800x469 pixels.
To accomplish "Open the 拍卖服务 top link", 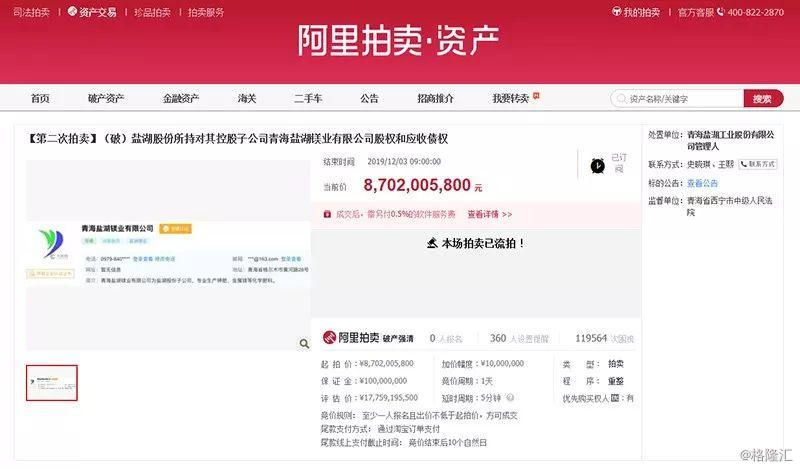I will (206, 12).
